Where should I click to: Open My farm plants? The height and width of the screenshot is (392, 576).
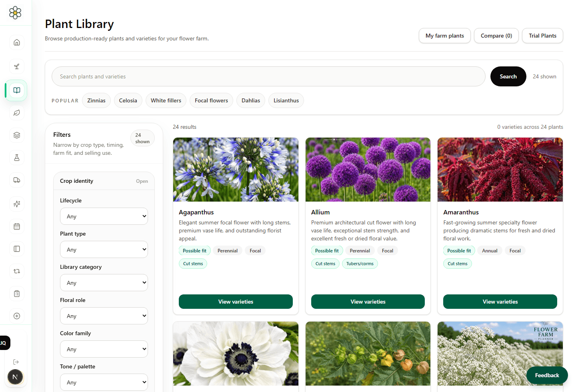pyautogui.click(x=445, y=36)
